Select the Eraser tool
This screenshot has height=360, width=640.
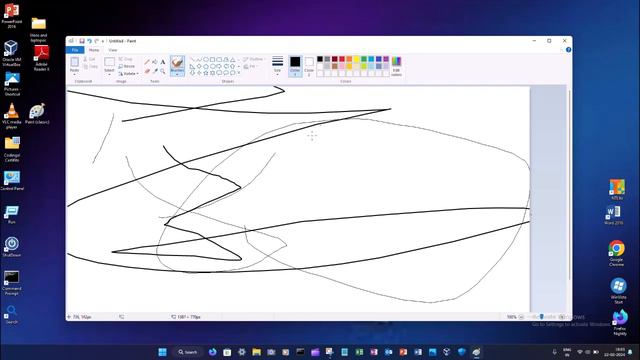pos(147,71)
